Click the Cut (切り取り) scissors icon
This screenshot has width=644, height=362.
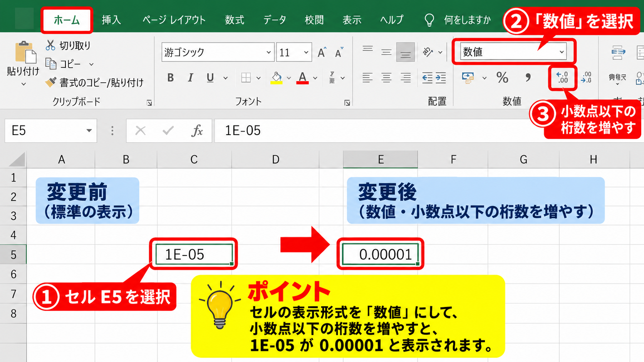click(50, 45)
